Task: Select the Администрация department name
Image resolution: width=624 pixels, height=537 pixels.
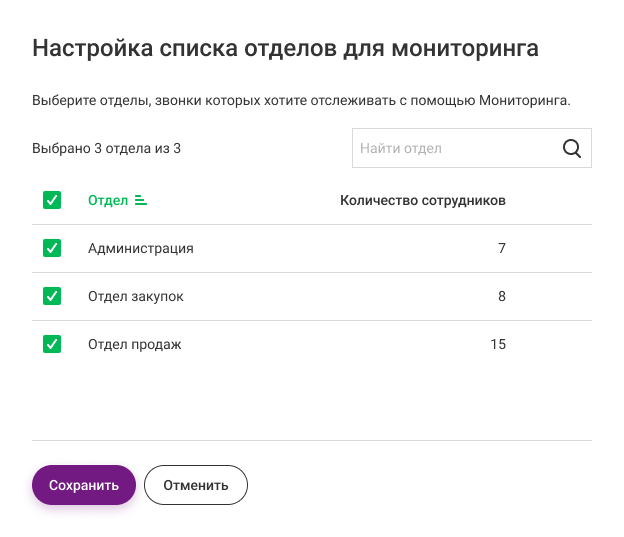Action: [x=140, y=248]
